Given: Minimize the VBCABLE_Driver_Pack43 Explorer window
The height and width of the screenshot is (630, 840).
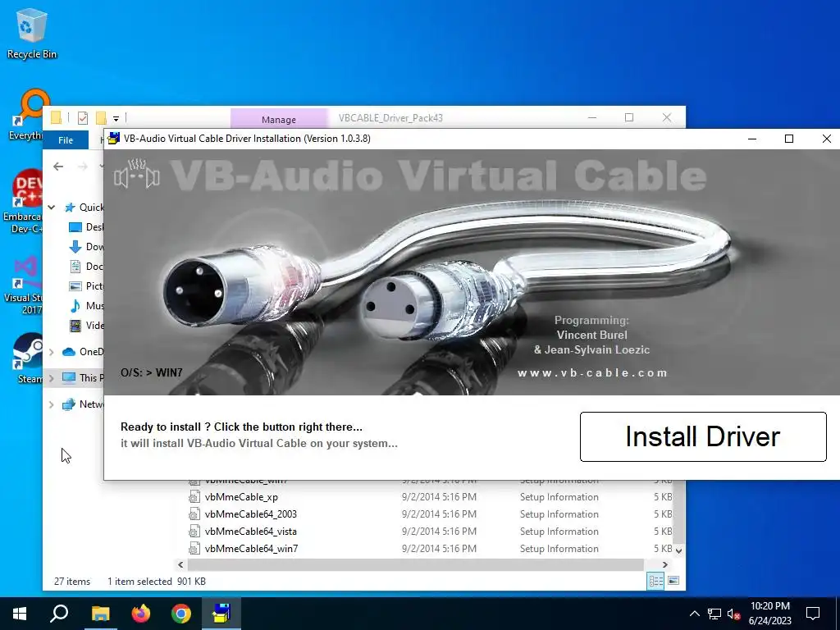Looking at the screenshot, I should [592, 117].
